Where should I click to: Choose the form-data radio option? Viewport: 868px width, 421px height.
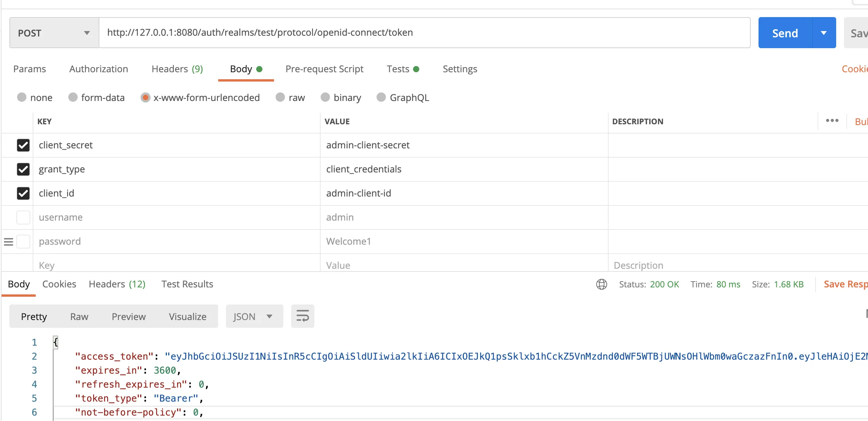pyautogui.click(x=73, y=97)
